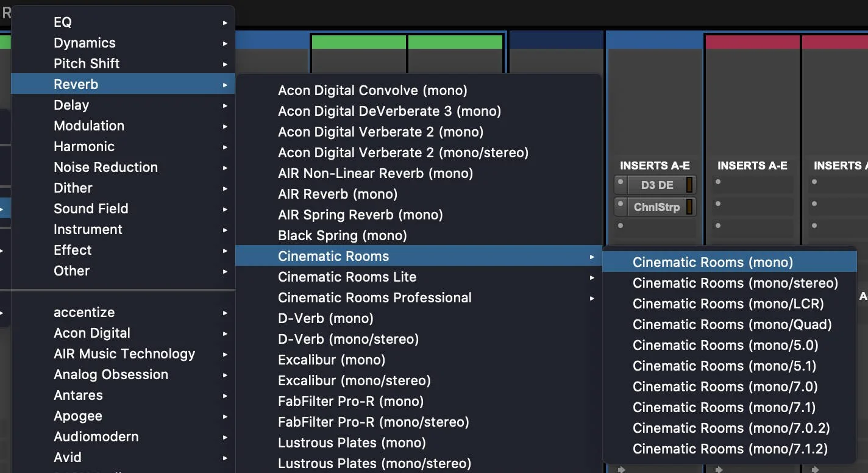Insert FabFilter Pro-R (mono/stereo)
Viewport: 868px width, 473px height.
(419, 422)
